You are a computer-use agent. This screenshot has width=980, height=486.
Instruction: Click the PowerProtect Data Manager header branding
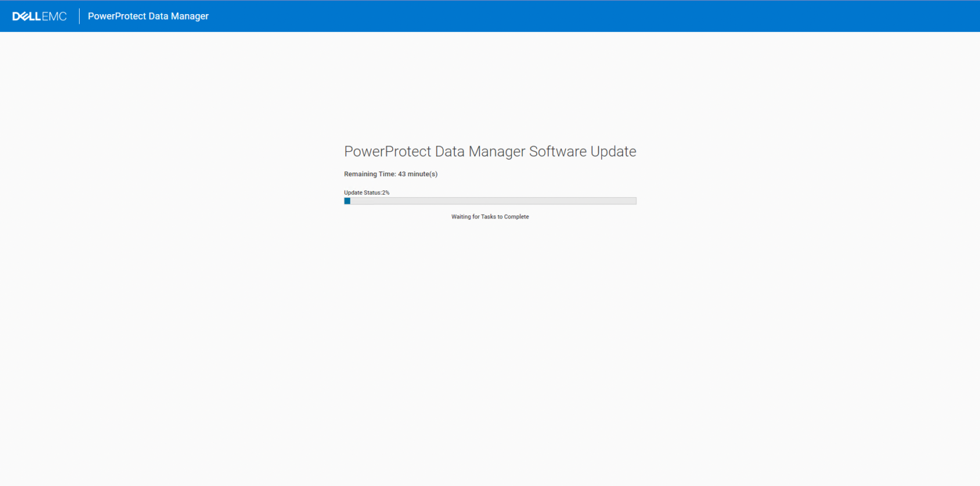tap(148, 16)
